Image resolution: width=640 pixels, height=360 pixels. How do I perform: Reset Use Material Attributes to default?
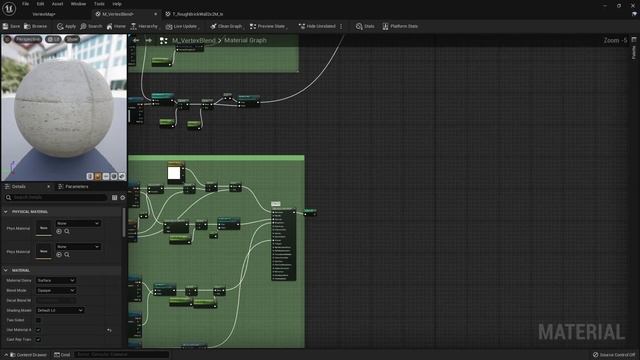pos(109,330)
